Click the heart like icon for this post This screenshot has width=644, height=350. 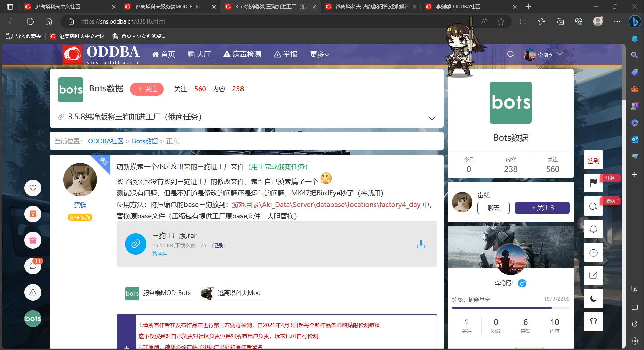[33, 188]
